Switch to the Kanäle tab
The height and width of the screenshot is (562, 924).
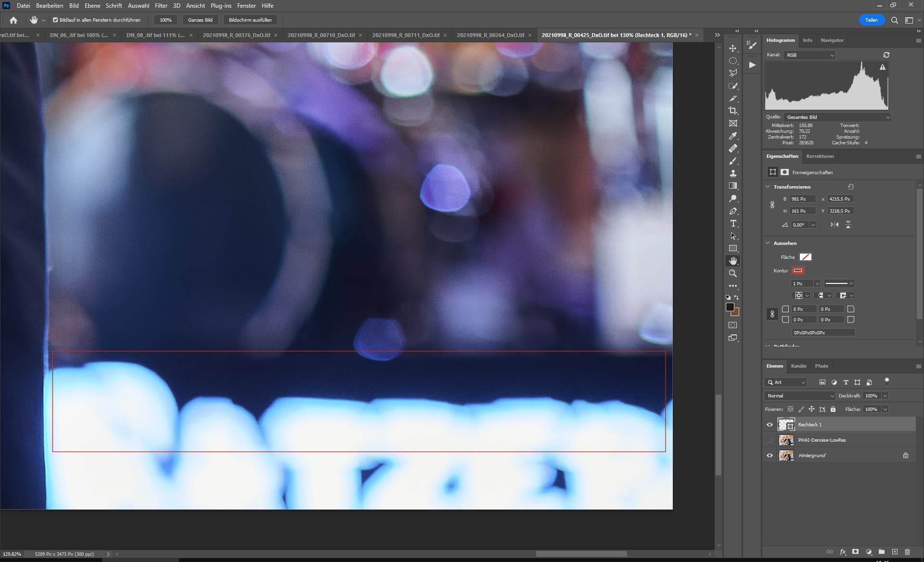[x=798, y=366]
